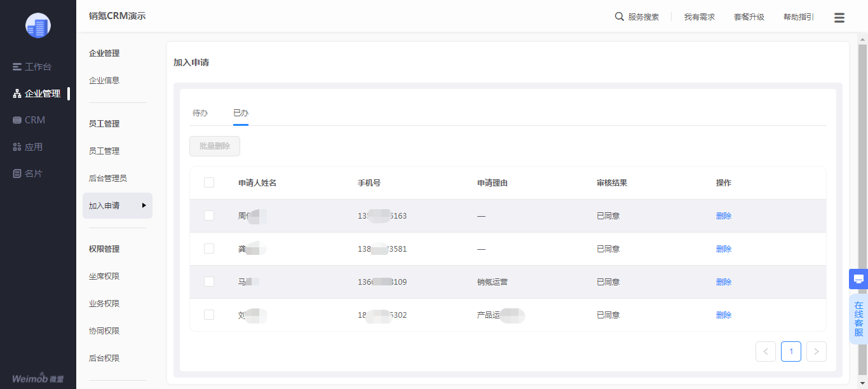Select the 已办 tab
Viewport: 868px width, 389px height.
(241, 113)
